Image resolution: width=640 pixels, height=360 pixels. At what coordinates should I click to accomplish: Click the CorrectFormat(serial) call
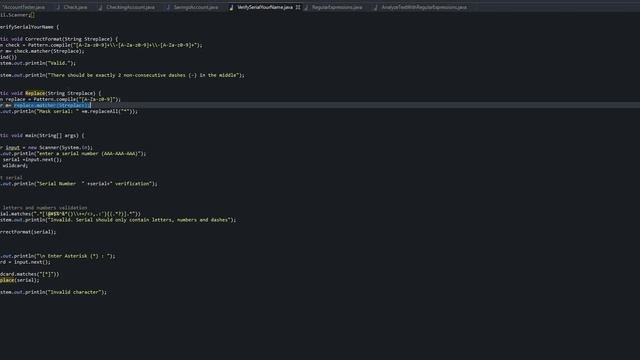click(x=28, y=232)
